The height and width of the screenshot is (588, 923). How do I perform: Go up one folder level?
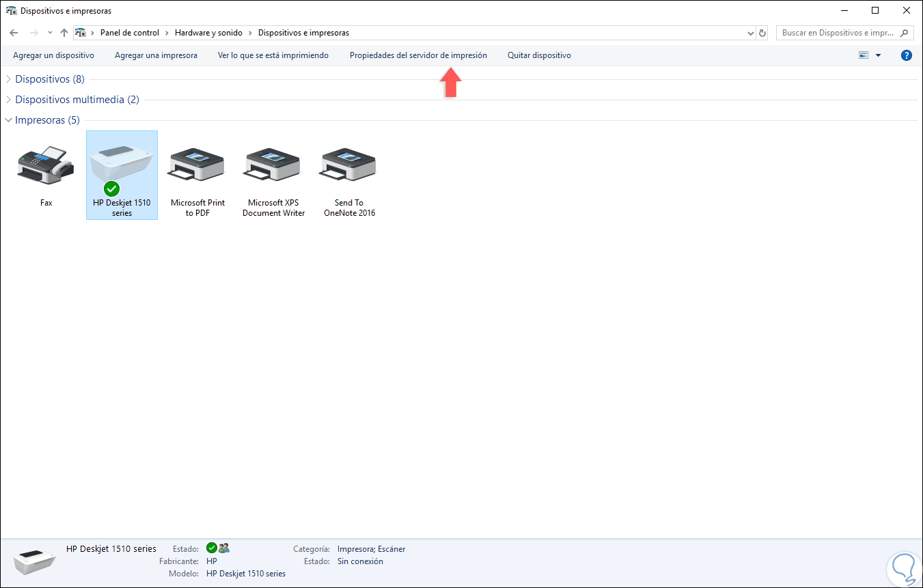[x=64, y=33]
